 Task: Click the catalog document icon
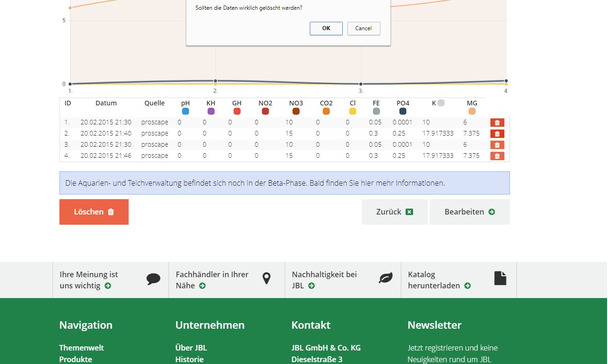(500, 278)
